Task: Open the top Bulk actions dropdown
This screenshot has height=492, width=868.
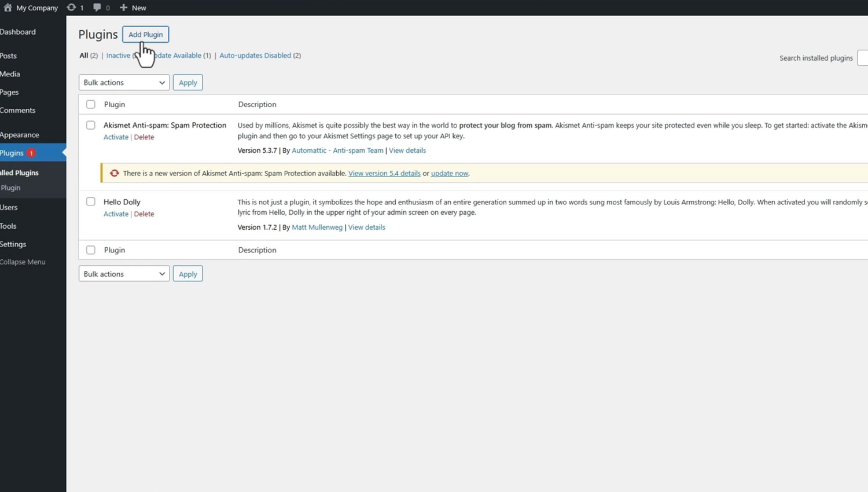Action: [124, 82]
